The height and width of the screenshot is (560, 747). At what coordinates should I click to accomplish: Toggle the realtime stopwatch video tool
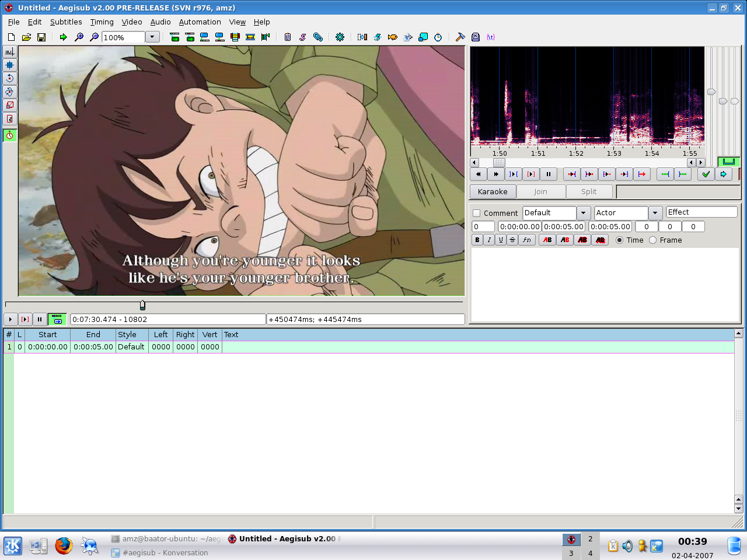tap(9, 135)
